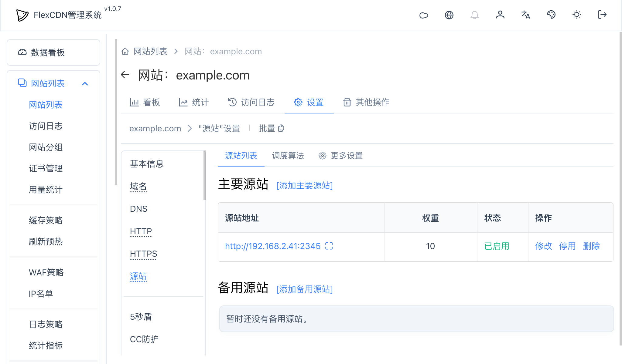Open the 调度算法 tab
Viewport: 622px width, 364px height.
[288, 156]
